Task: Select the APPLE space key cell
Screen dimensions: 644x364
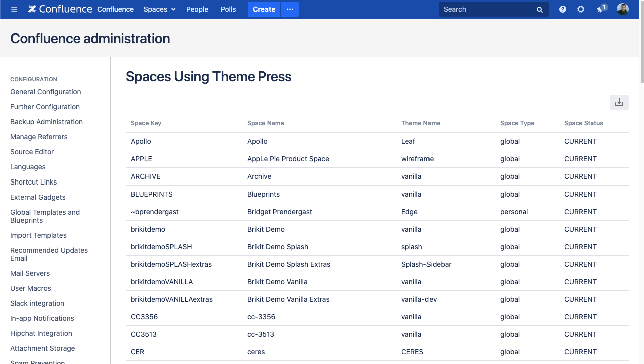Action: click(141, 159)
